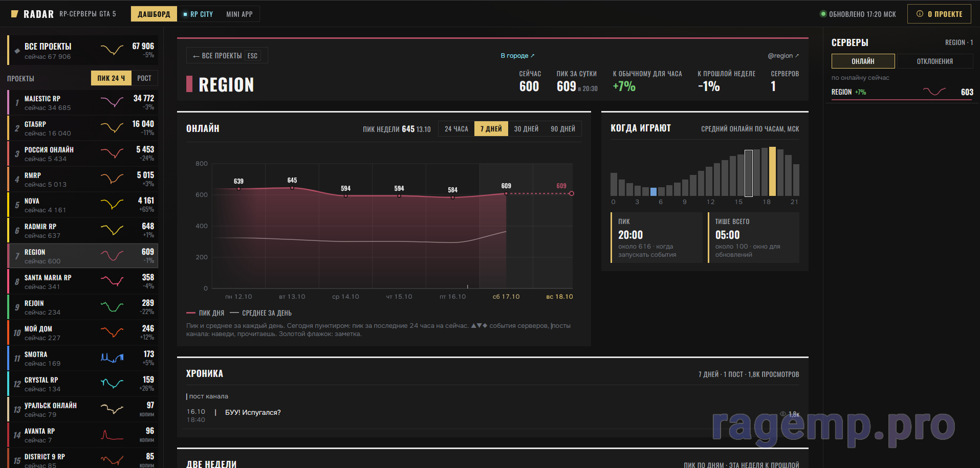980x468 pixels.
Task: Select the Уральск Онлайн project row
Action: click(x=83, y=409)
